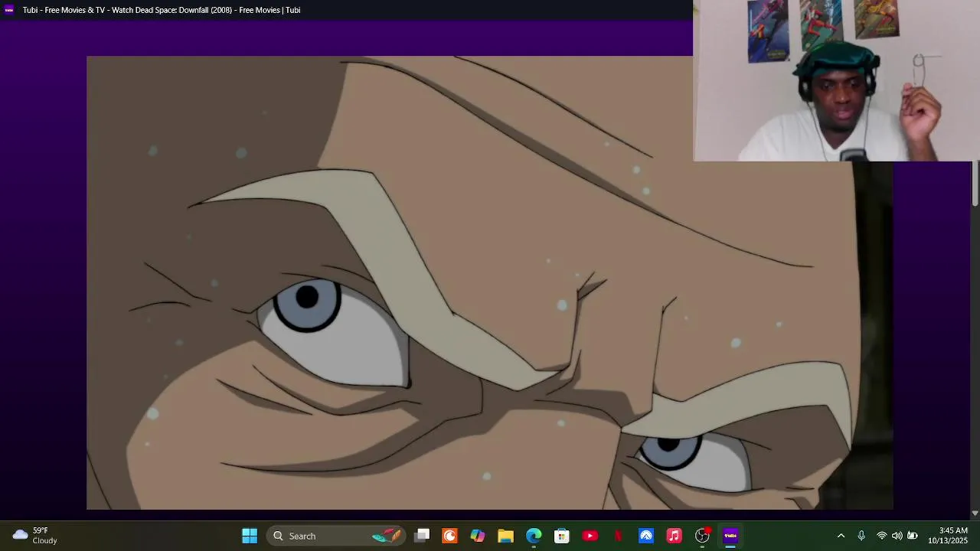Show hidden system tray icons
Image resolution: width=980 pixels, height=551 pixels.
click(x=841, y=536)
